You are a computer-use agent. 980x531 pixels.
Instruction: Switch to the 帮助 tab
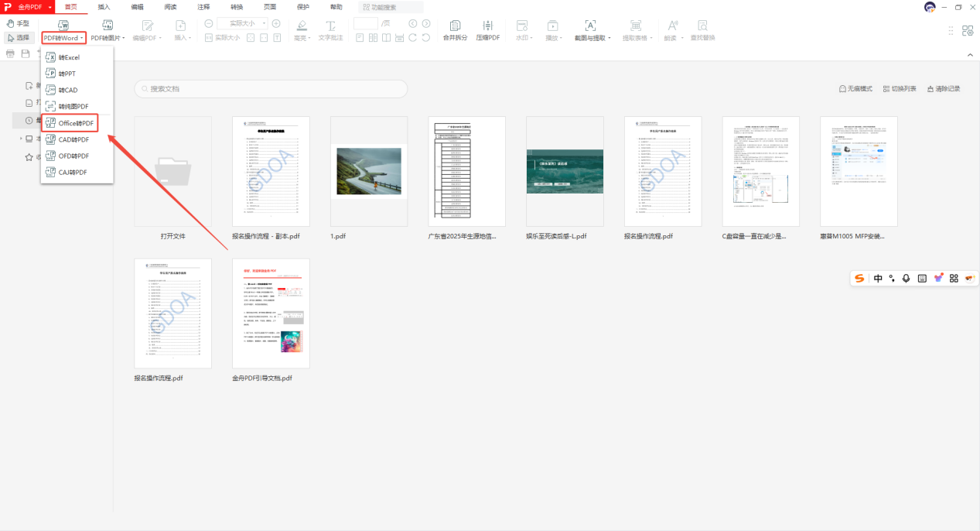tap(336, 7)
